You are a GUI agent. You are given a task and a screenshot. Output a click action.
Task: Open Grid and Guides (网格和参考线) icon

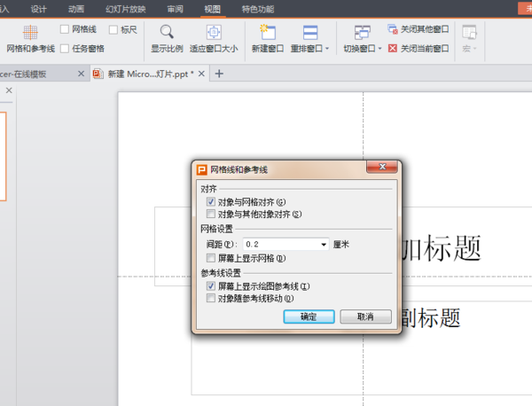click(30, 32)
